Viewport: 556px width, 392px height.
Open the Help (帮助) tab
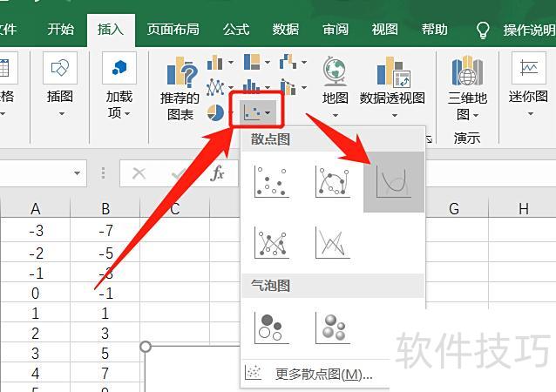[x=434, y=30]
